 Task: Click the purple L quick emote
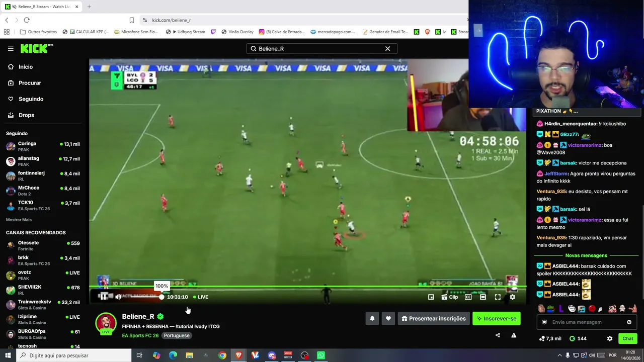tap(561, 309)
